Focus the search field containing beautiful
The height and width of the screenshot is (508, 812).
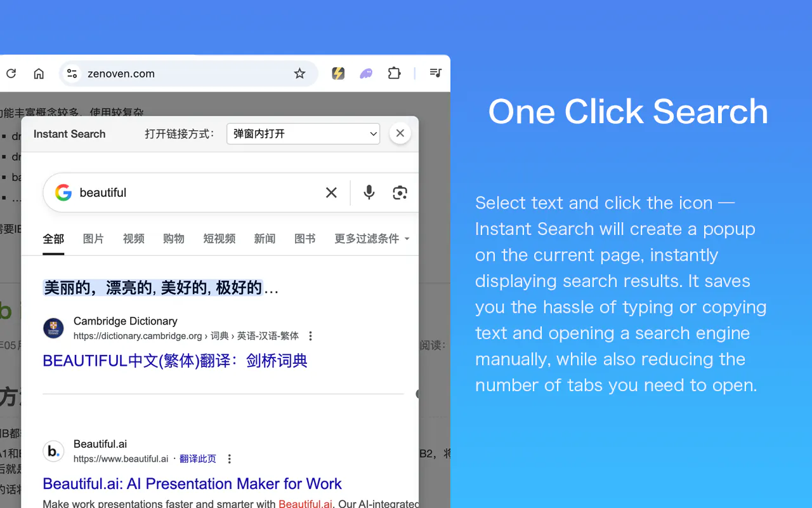(197, 192)
